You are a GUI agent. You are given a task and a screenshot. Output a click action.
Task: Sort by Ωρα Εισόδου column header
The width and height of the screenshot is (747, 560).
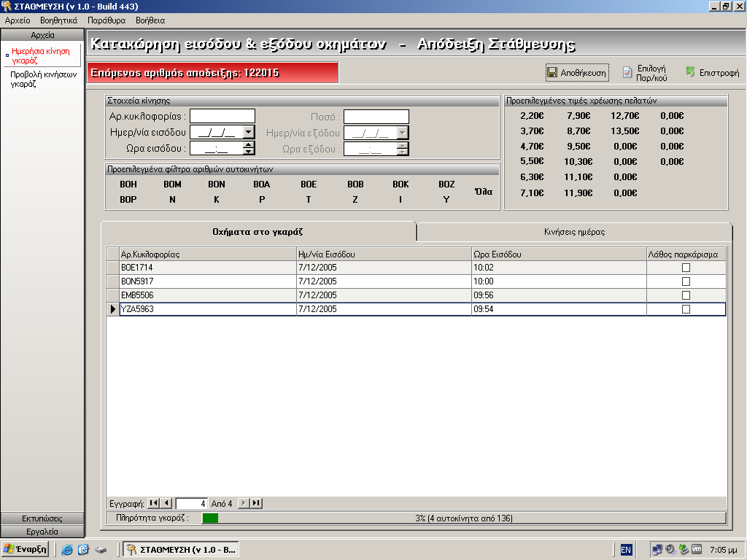[x=559, y=254]
